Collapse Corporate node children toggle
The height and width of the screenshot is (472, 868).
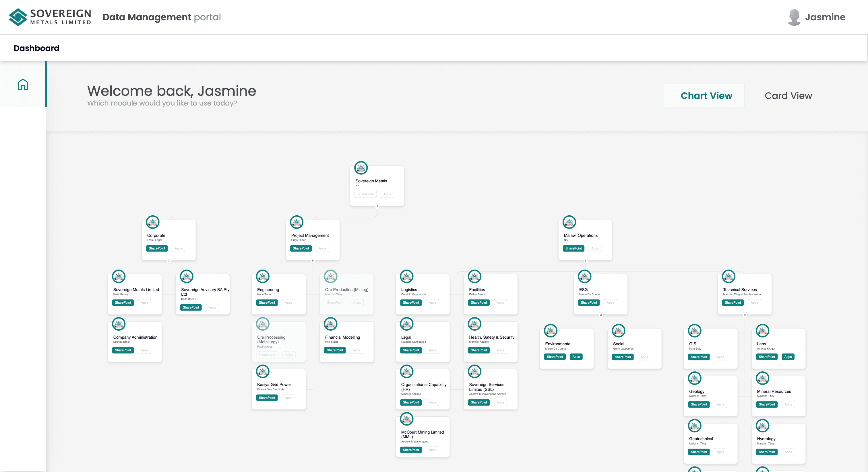point(169,261)
